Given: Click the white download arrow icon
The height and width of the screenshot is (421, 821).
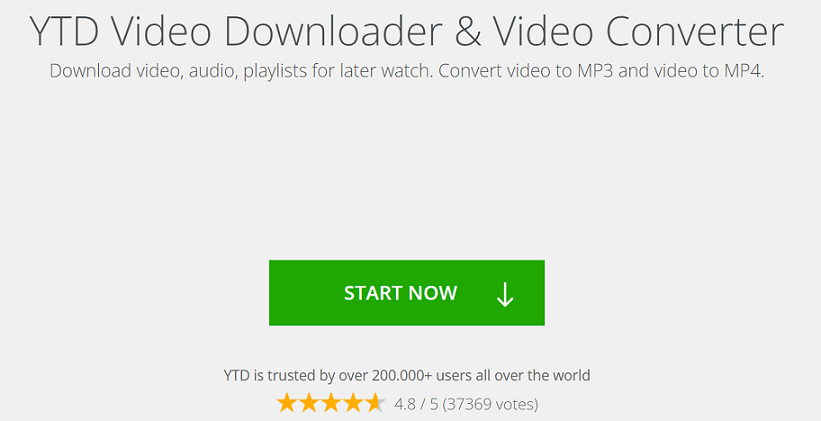Looking at the screenshot, I should [x=505, y=294].
